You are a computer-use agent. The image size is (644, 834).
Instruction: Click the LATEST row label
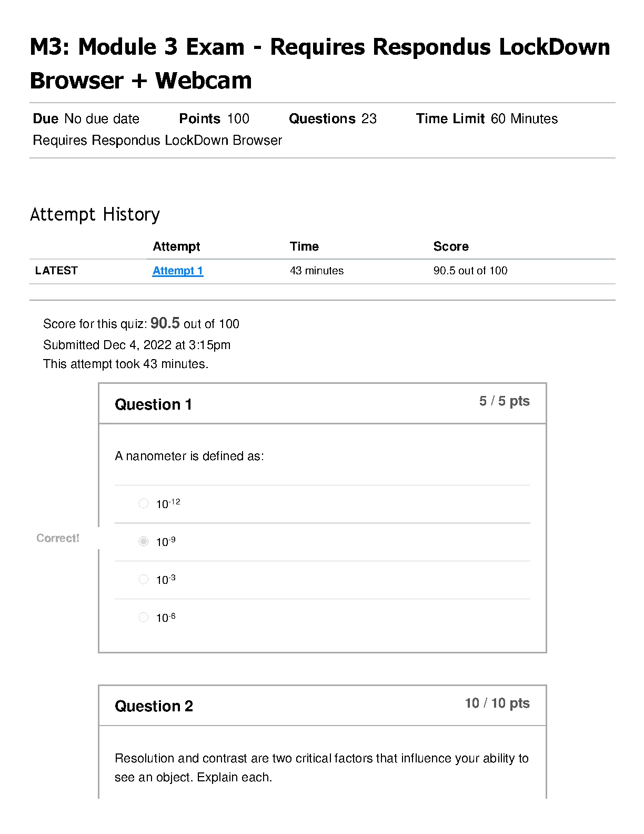tap(56, 271)
